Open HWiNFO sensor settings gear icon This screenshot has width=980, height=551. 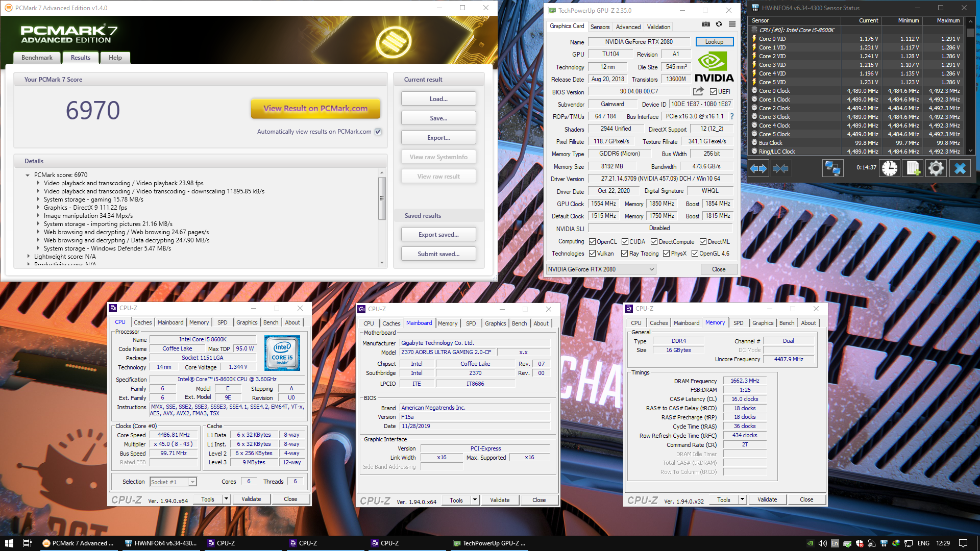(x=936, y=168)
